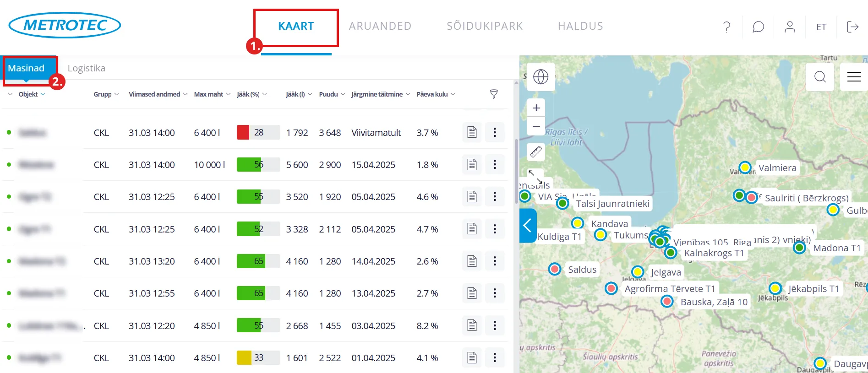Open the table filter funnel
Screen dimensions: 868x373
[494, 94]
